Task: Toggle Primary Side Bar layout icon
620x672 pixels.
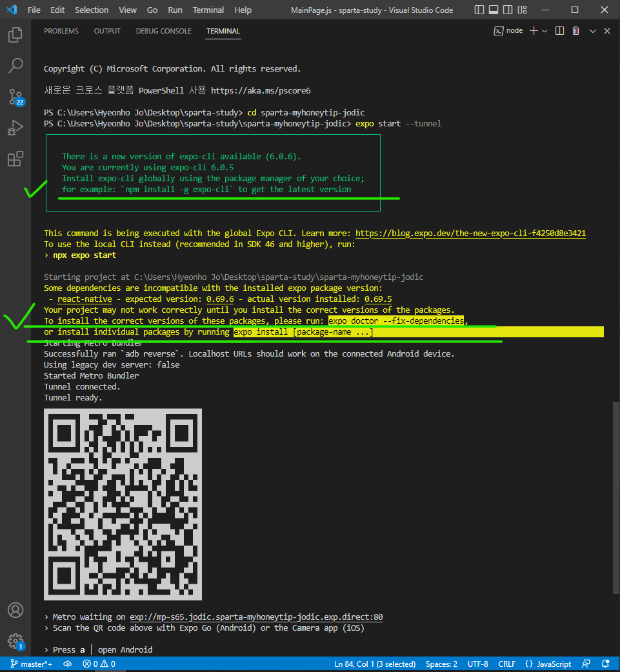Action: pyautogui.click(x=479, y=10)
